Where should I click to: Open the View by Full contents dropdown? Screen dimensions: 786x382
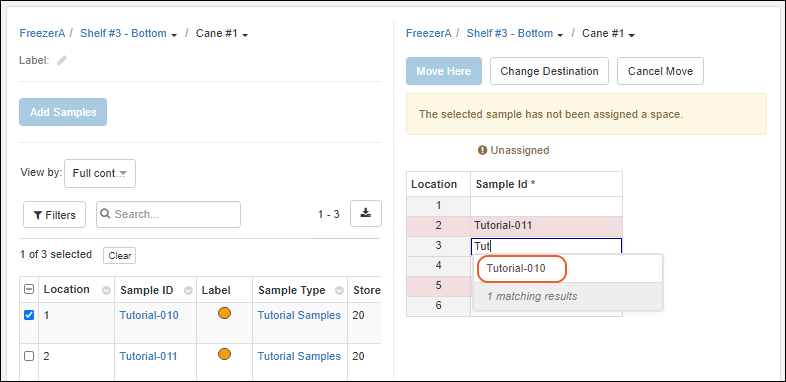100,173
